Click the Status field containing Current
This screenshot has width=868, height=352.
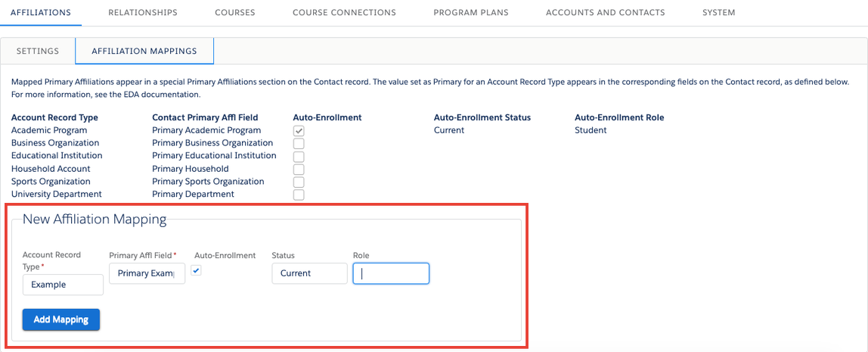pos(309,273)
